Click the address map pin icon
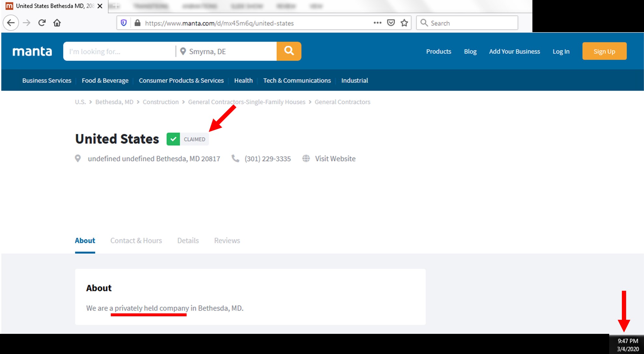Viewport: 644px width, 354px height. click(78, 158)
